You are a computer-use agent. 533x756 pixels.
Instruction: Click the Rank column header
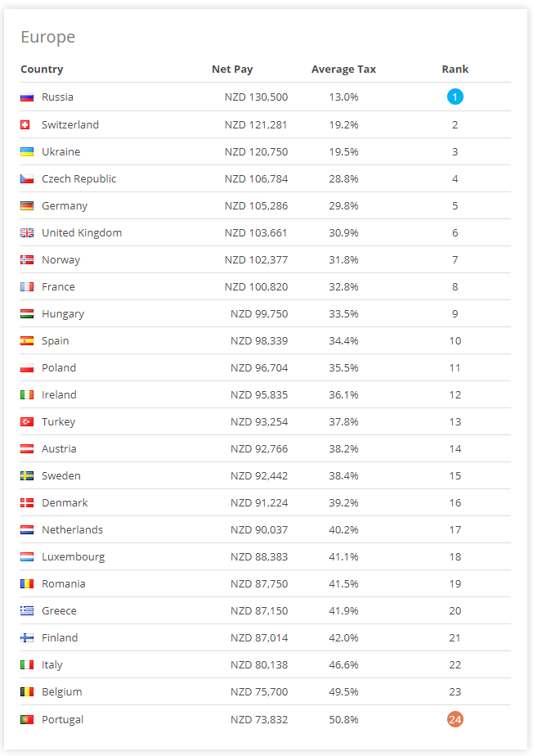point(455,69)
